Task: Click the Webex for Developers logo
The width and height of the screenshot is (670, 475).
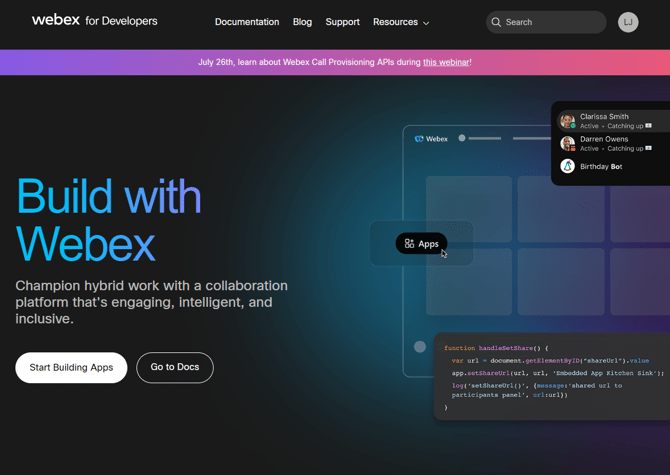Action: (x=94, y=21)
